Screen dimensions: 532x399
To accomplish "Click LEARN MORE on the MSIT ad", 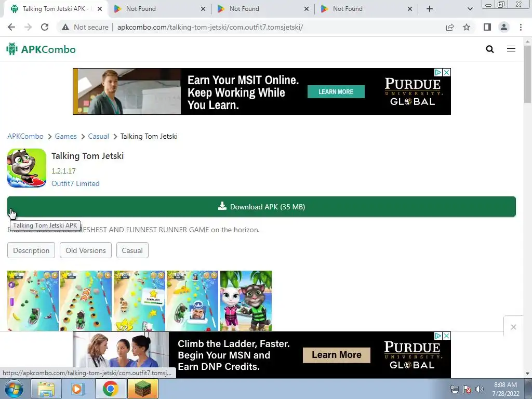I will click(336, 91).
